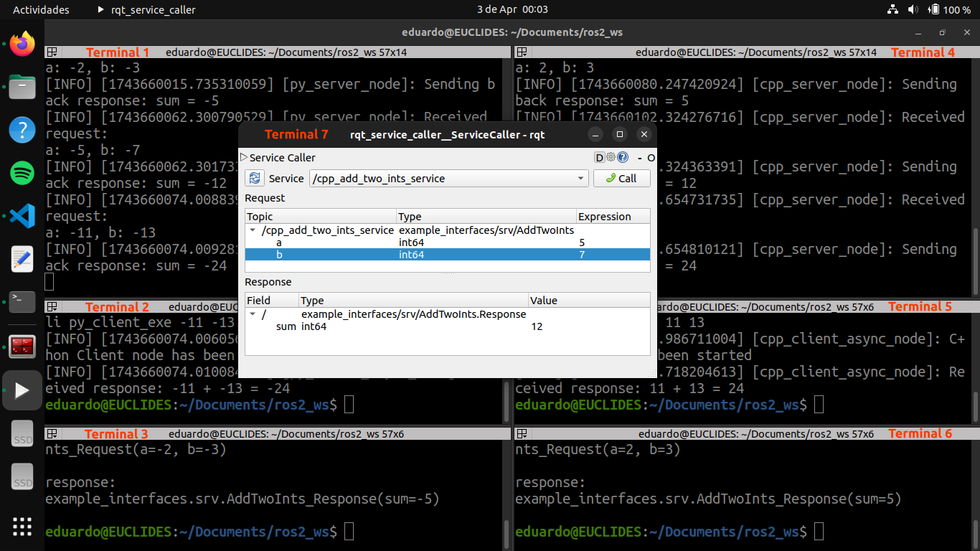Select row "b" in the Request tree
Viewport: 980px width, 551px height.
tap(448, 255)
